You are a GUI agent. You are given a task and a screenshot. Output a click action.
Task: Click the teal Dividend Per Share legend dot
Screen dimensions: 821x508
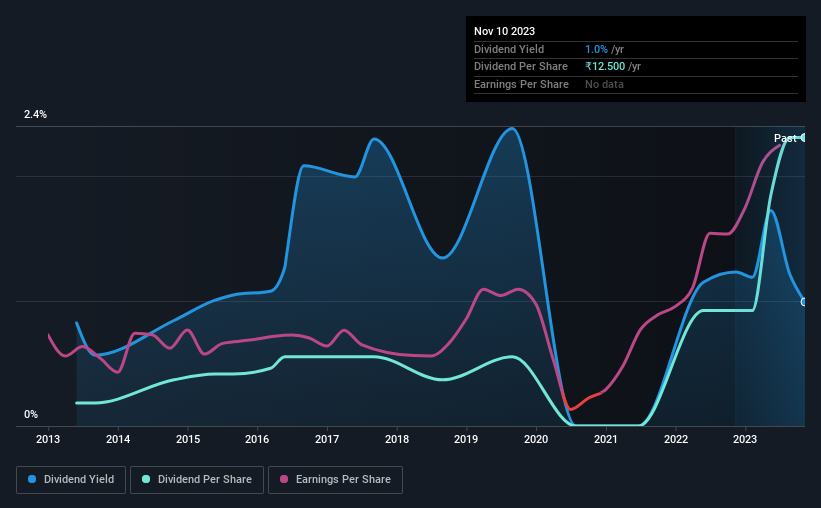pos(146,479)
